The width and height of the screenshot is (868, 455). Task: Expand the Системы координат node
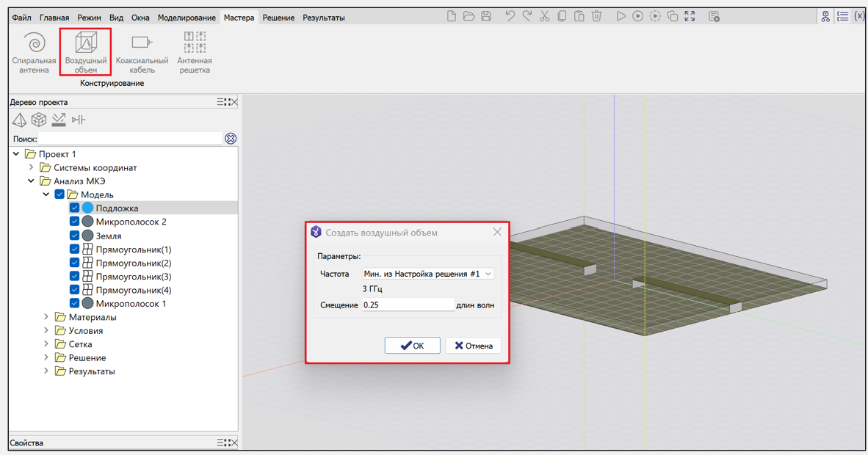(x=32, y=167)
